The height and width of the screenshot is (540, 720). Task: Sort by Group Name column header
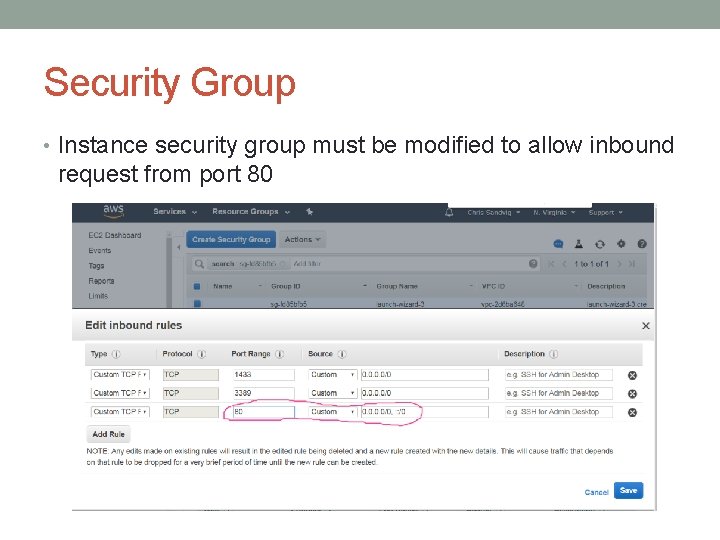[x=397, y=287]
